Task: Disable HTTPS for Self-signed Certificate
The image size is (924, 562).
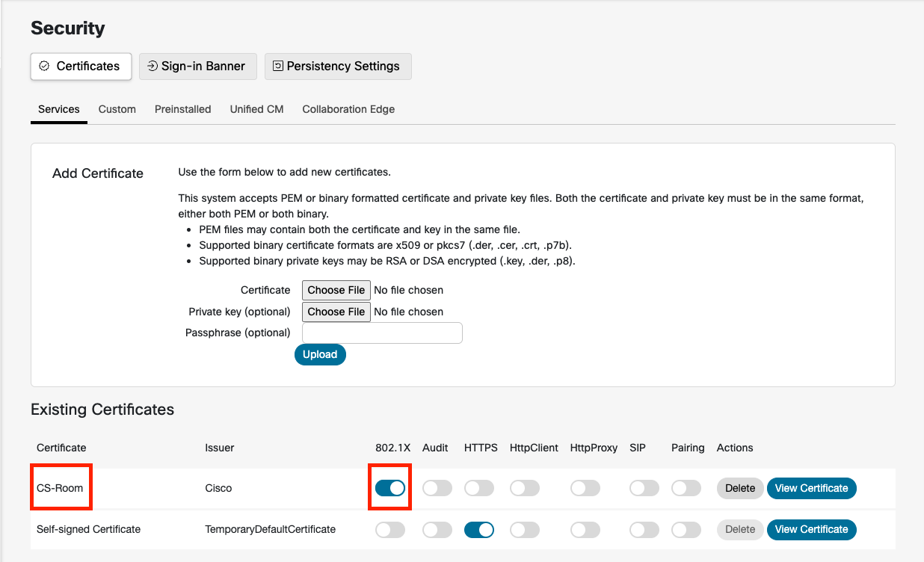Action: click(479, 530)
